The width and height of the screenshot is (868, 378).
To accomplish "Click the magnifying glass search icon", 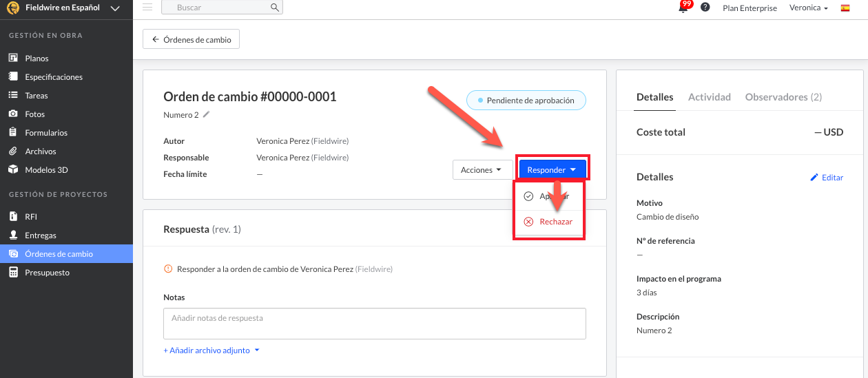I will pyautogui.click(x=275, y=8).
